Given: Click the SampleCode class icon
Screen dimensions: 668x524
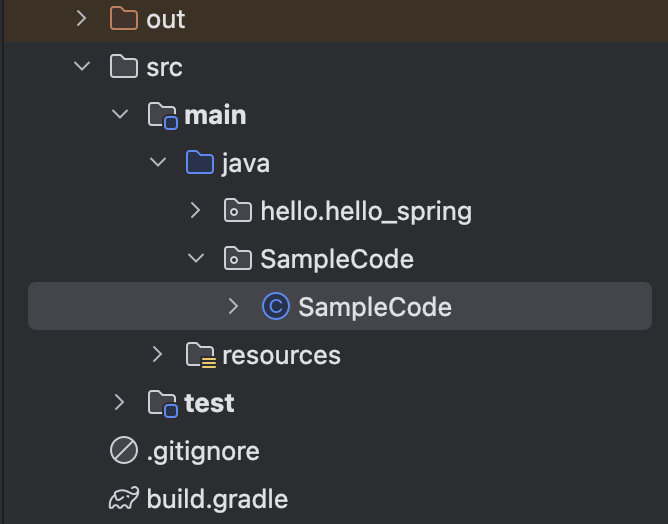Looking at the screenshot, I should click(275, 307).
